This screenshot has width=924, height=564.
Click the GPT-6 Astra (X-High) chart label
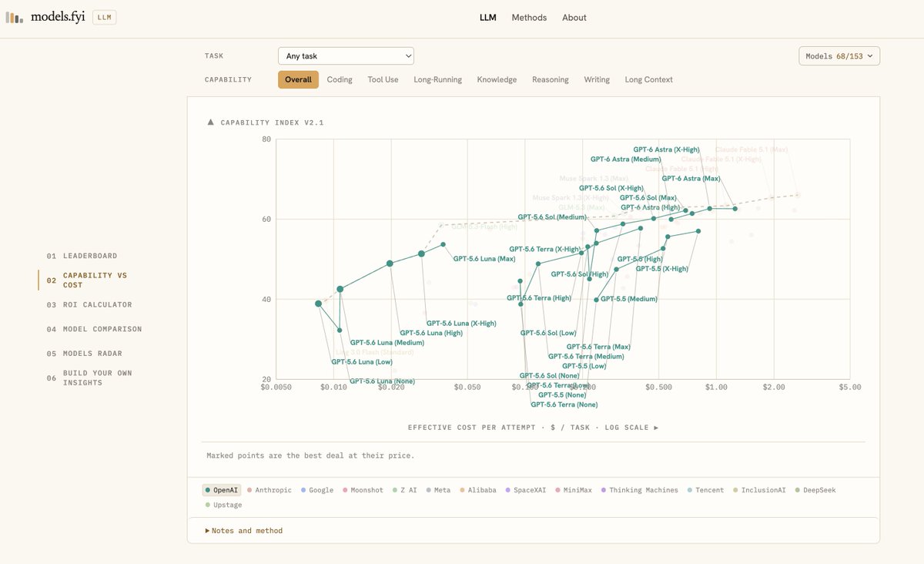click(668, 149)
